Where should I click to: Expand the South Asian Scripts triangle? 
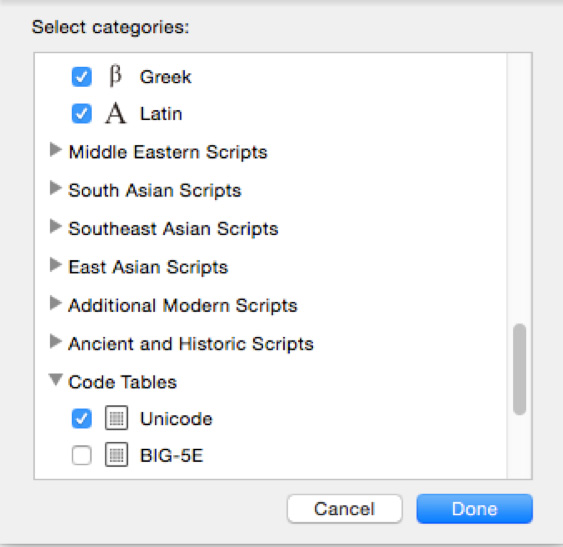pyautogui.click(x=55, y=188)
